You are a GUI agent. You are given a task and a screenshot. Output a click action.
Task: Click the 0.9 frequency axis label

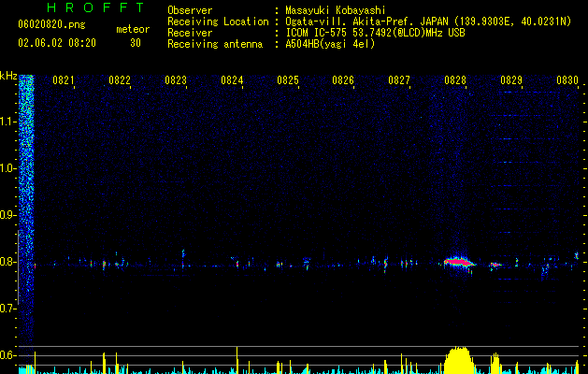[x=8, y=215]
